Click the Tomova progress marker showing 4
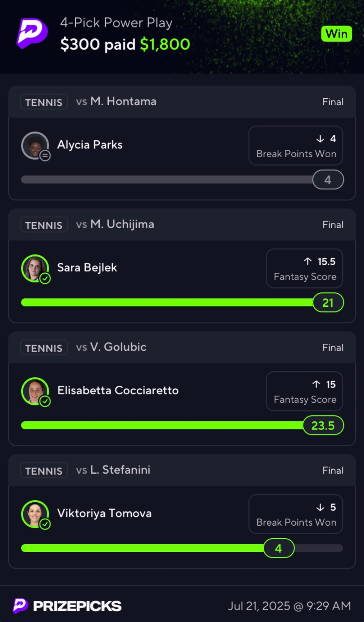364x622 pixels. point(279,548)
